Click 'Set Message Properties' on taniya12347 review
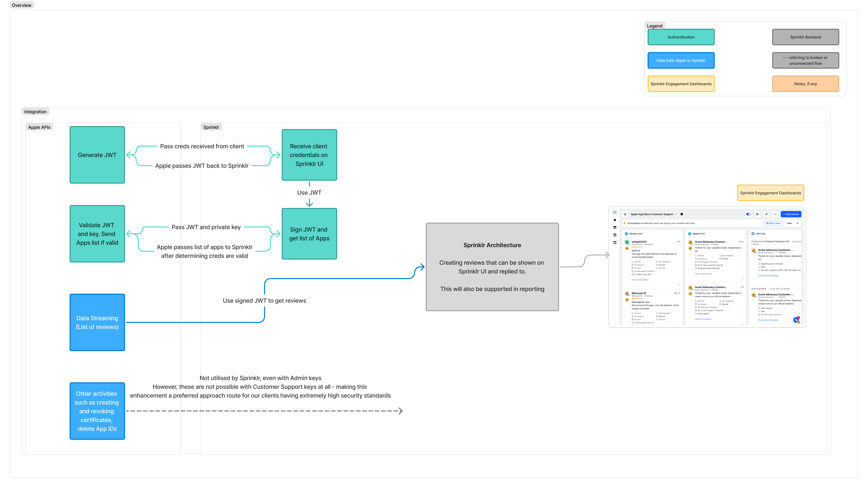This screenshot has width=868, height=488. click(x=643, y=271)
